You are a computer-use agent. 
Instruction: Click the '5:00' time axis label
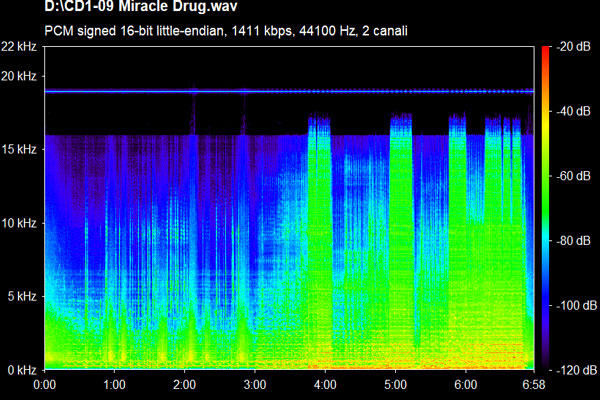[395, 384]
